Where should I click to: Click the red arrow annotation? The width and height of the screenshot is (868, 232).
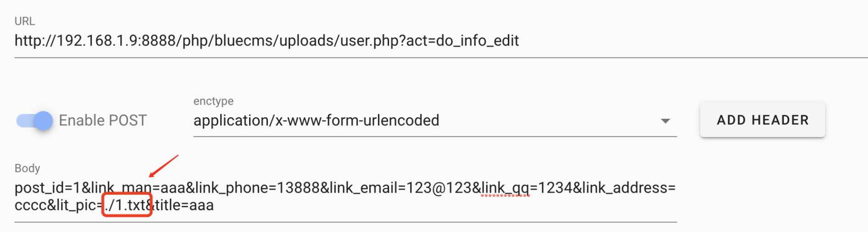[164, 166]
